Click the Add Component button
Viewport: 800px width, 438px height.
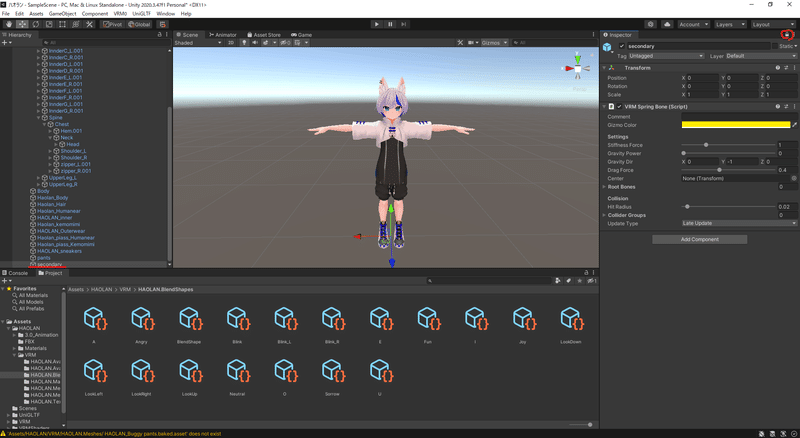[x=699, y=239]
